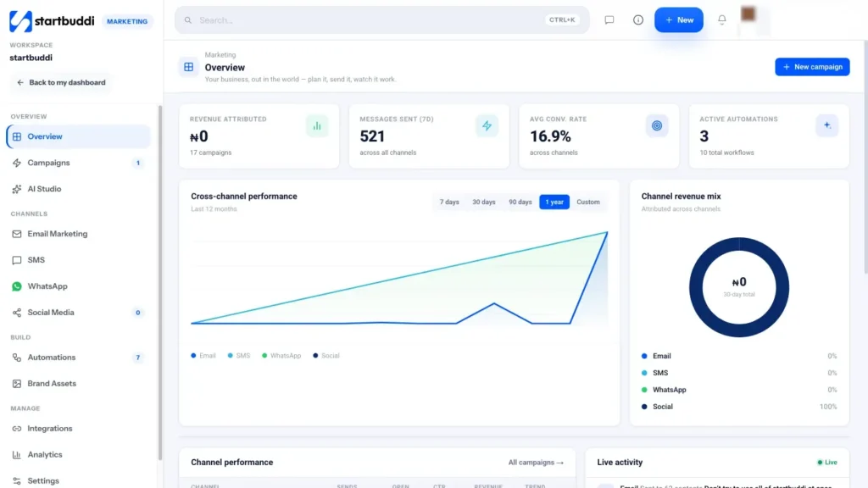Click the Social 100% value
Viewport: 868px width, 488px height.
coord(828,407)
